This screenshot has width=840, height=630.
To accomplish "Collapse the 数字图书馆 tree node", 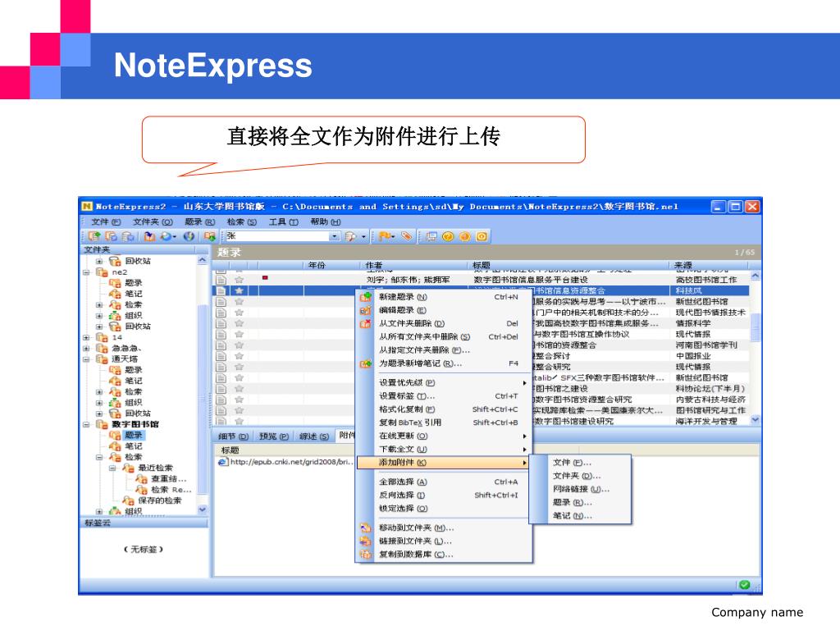I will tap(86, 424).
